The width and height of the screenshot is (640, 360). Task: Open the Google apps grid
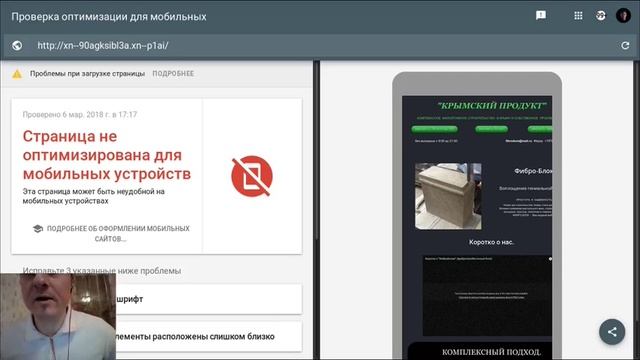coord(578,16)
